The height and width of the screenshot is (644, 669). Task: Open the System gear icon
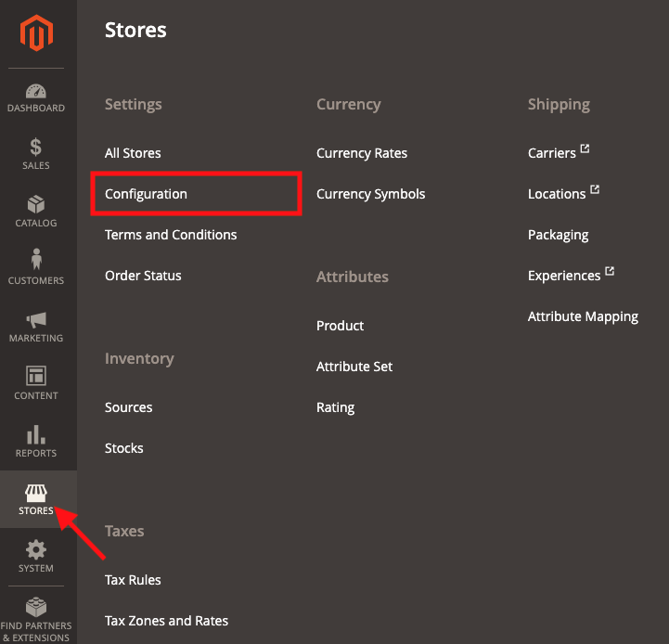coord(36,549)
